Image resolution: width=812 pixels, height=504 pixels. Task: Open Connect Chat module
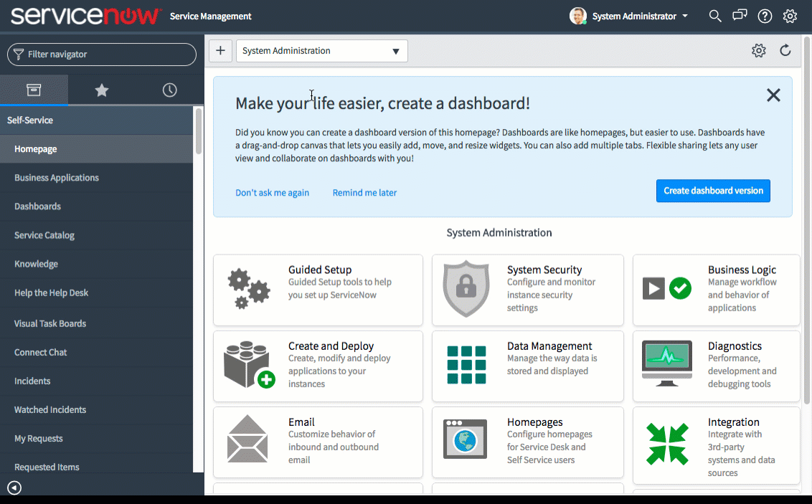coord(96,353)
